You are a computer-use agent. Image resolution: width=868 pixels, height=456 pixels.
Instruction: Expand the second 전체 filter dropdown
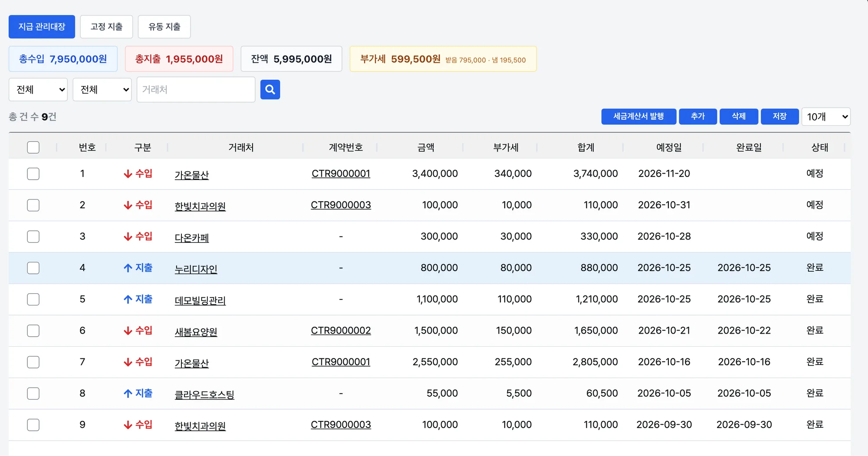(102, 89)
